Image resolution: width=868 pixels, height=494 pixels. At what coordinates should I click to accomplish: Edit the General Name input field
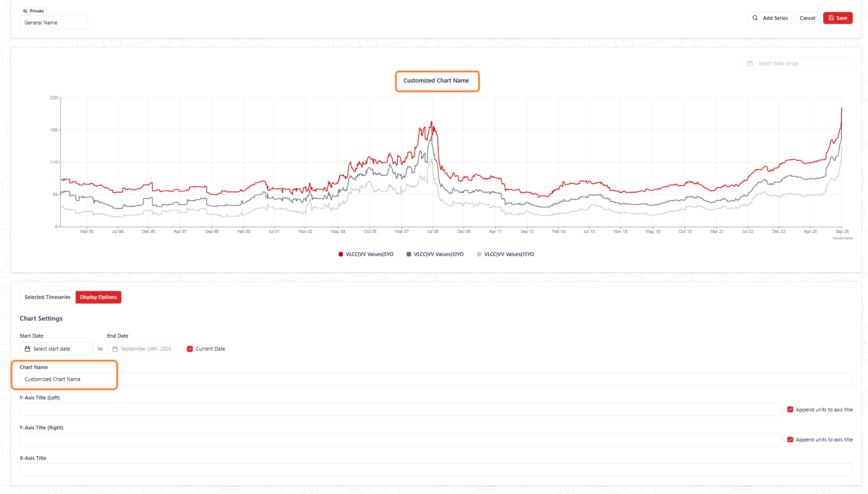coord(54,23)
